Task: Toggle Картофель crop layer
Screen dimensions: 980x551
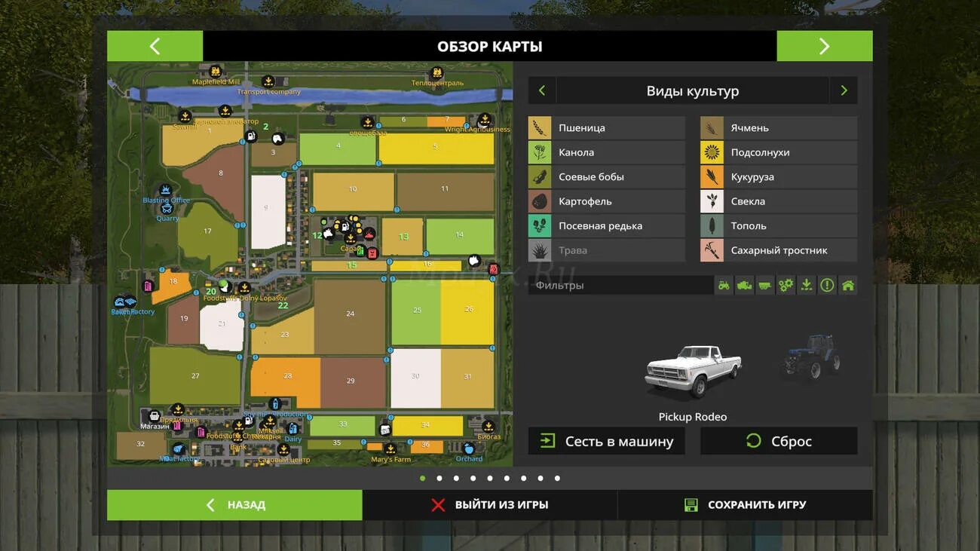Action: point(606,201)
